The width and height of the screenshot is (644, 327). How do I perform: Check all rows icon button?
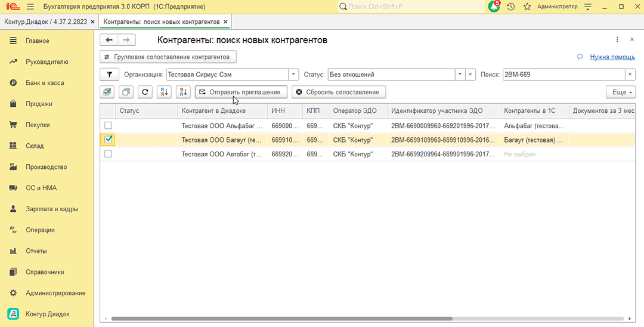pos(107,92)
